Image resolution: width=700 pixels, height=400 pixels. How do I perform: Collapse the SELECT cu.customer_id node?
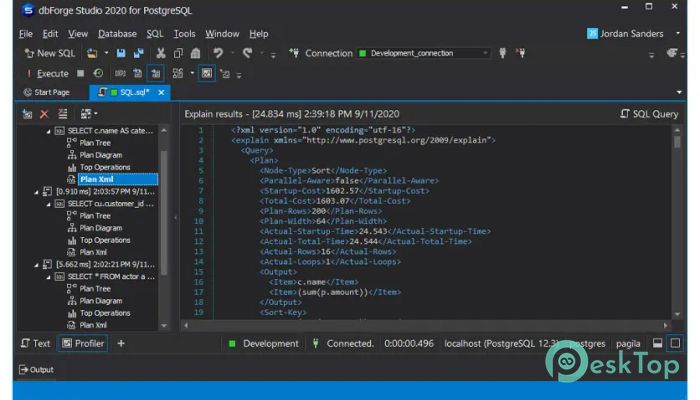48,204
